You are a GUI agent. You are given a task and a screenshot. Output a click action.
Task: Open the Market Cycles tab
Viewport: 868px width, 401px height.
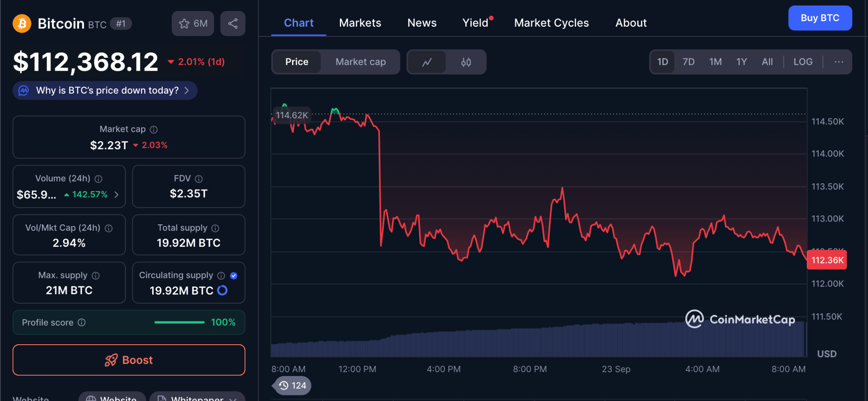[551, 23]
